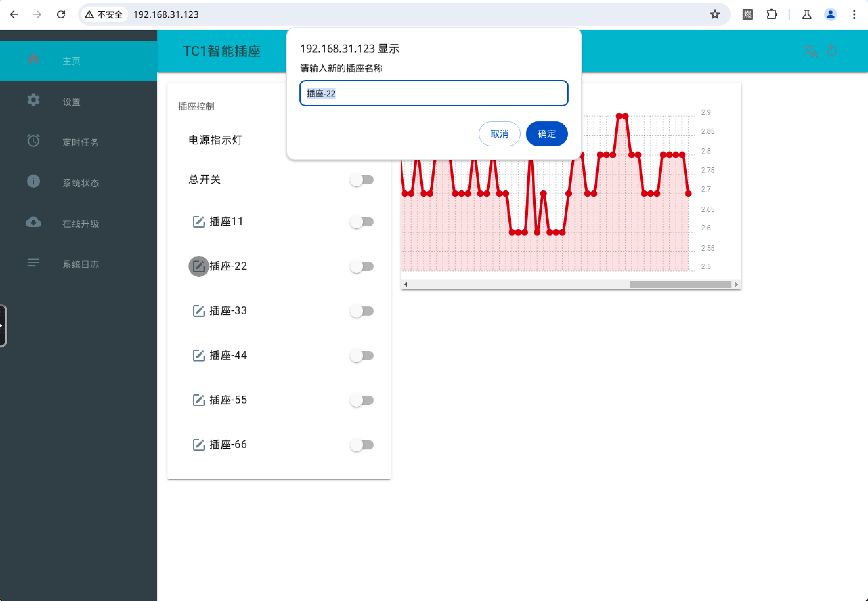This screenshot has width=868, height=601.
Task: Click the edit icon beside 插座11
Action: (199, 222)
